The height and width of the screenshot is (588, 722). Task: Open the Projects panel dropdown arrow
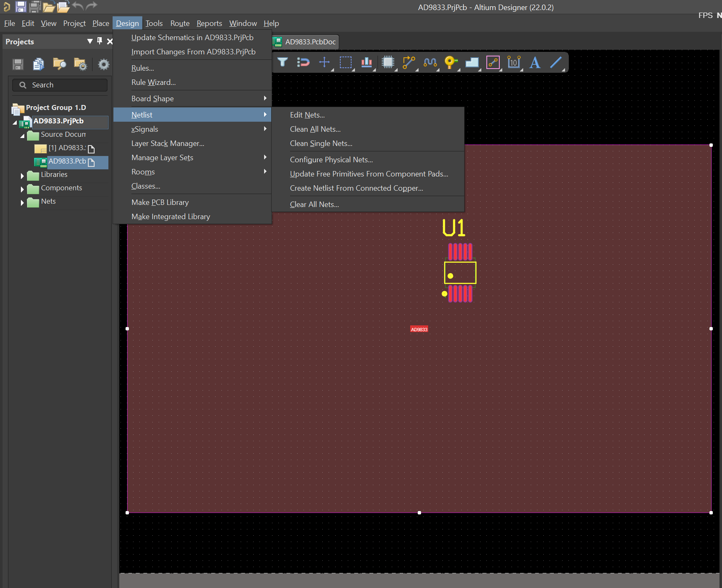pyautogui.click(x=90, y=41)
